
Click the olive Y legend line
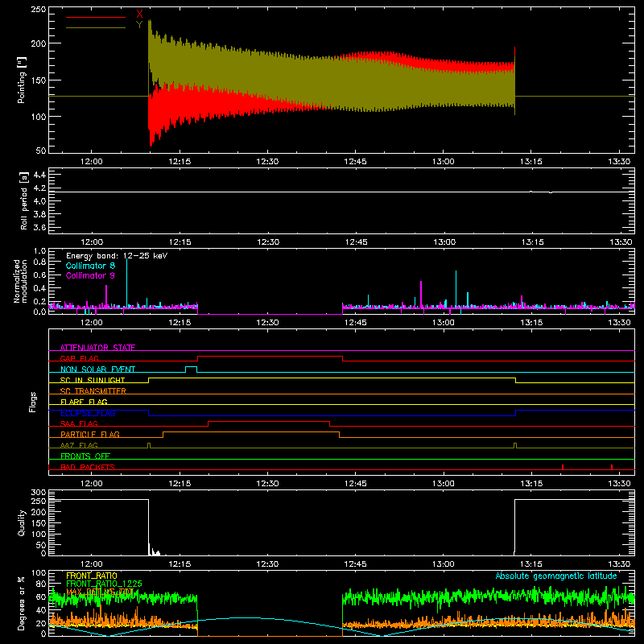96,28
